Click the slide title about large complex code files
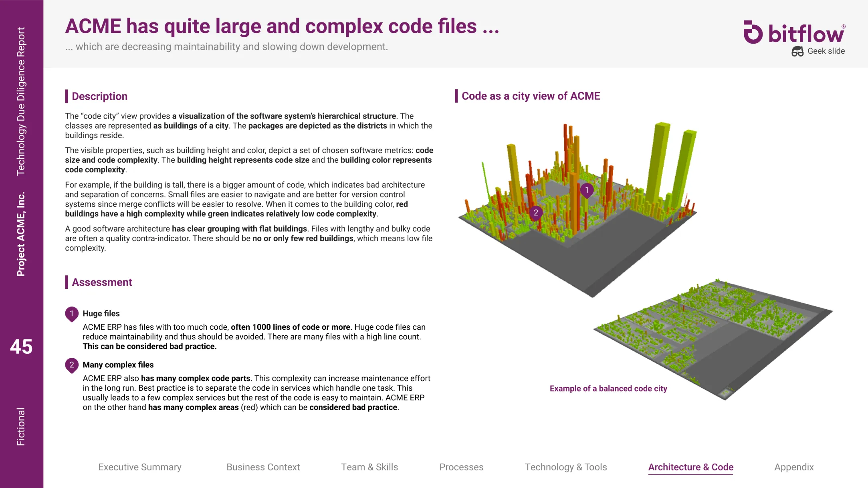Image resolution: width=868 pixels, height=488 pixels. [282, 26]
